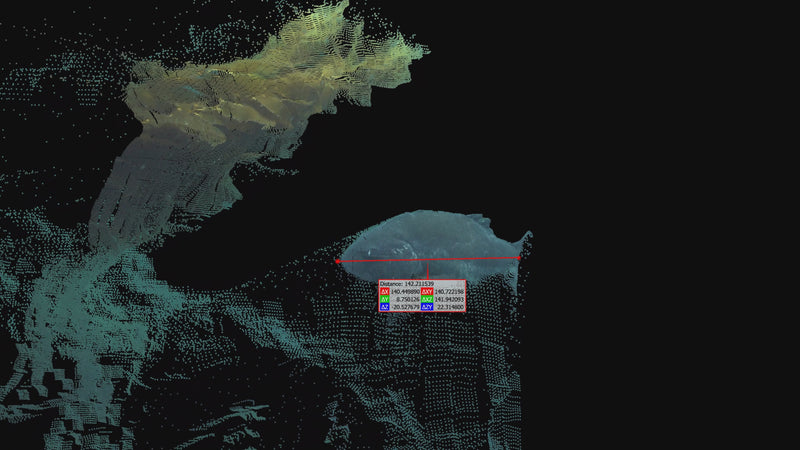The image size is (800, 450).
Task: Click the vertical leader line above the label
Action: pos(428,270)
